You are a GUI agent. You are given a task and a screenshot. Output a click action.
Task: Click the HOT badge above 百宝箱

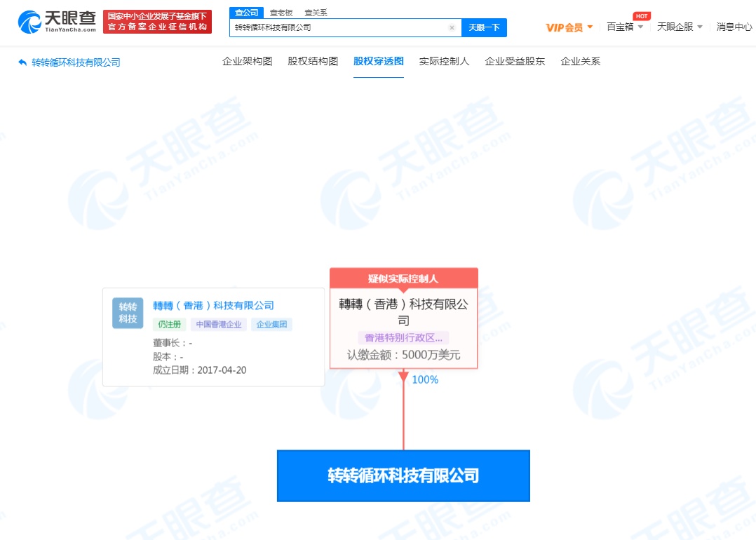tap(641, 16)
